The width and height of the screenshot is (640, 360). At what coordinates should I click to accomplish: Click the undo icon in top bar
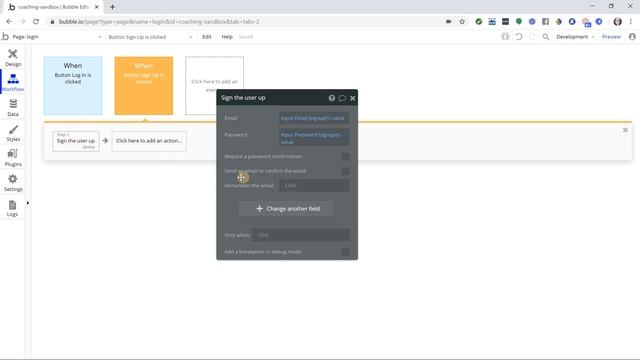point(519,37)
